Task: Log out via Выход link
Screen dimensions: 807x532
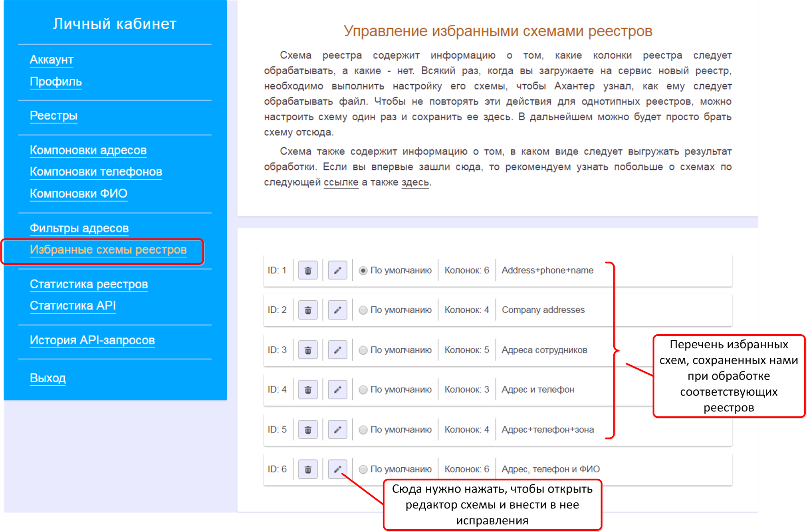Action: tap(48, 378)
